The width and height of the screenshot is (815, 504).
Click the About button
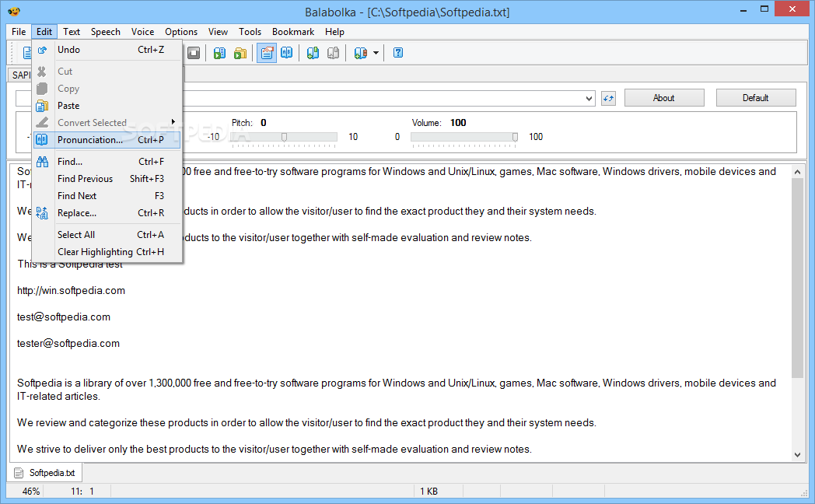click(664, 98)
